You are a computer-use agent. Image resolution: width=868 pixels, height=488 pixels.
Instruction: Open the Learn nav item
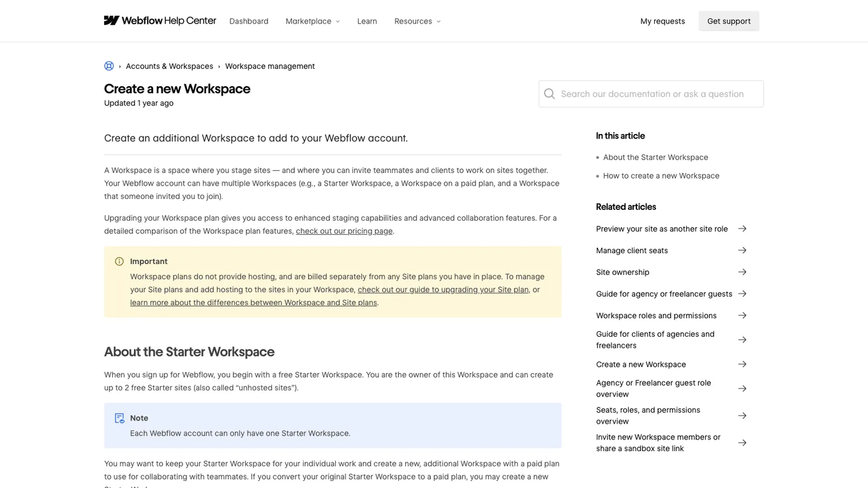click(367, 21)
